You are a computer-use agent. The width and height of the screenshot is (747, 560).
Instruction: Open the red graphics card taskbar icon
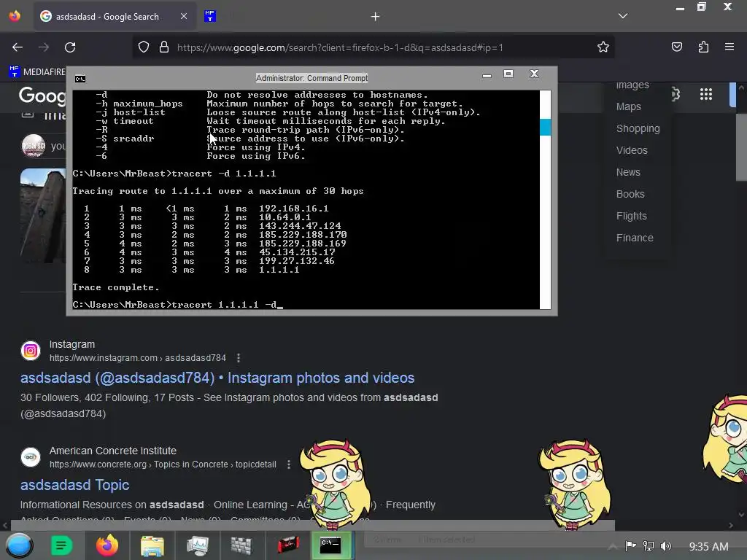[x=287, y=545]
